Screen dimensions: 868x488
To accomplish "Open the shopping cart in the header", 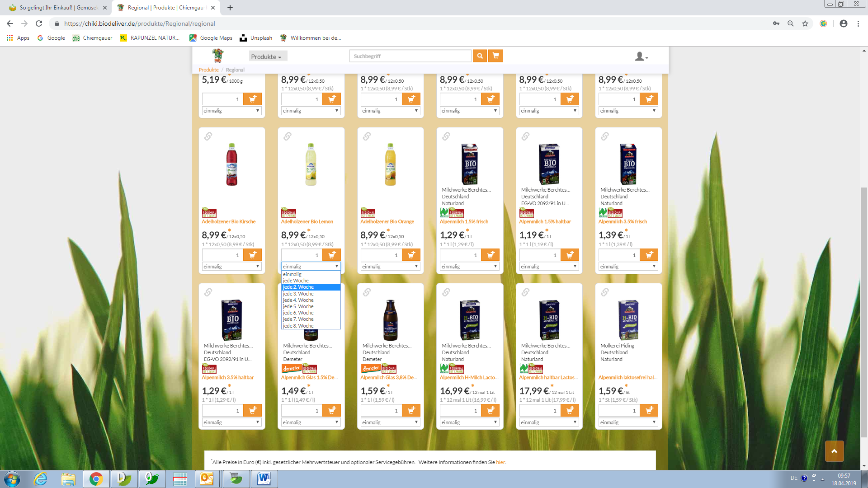I will (496, 56).
